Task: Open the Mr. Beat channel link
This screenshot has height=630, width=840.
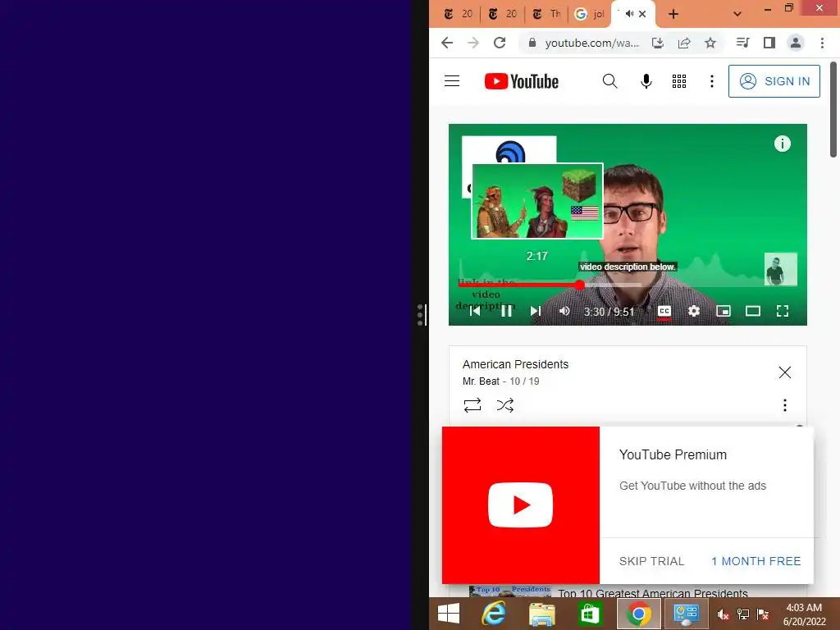Action: 481,381
